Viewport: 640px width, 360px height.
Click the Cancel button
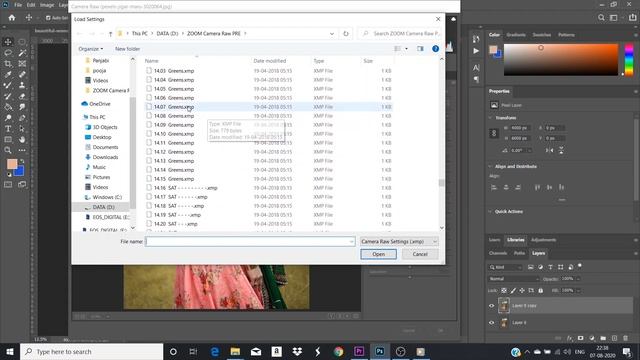pyautogui.click(x=420, y=254)
